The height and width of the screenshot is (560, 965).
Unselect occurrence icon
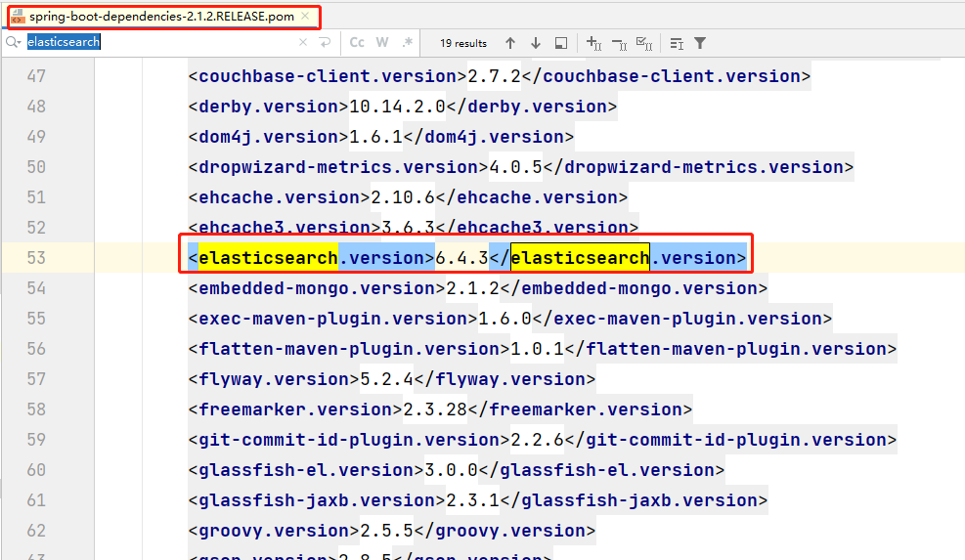(x=619, y=43)
